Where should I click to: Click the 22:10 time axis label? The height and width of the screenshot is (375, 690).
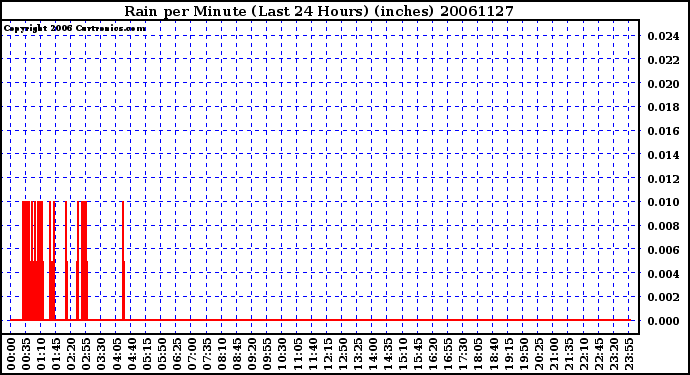point(583,354)
